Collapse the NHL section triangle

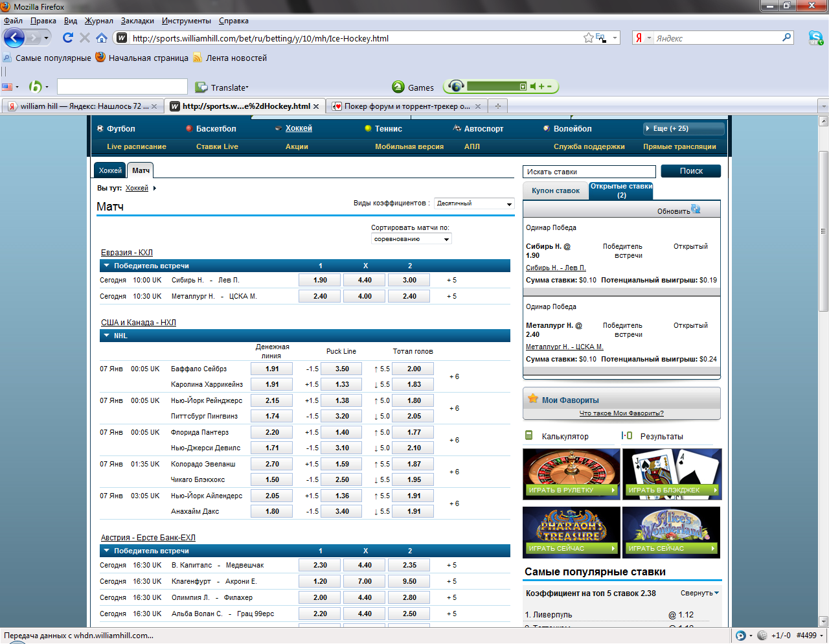coord(106,336)
